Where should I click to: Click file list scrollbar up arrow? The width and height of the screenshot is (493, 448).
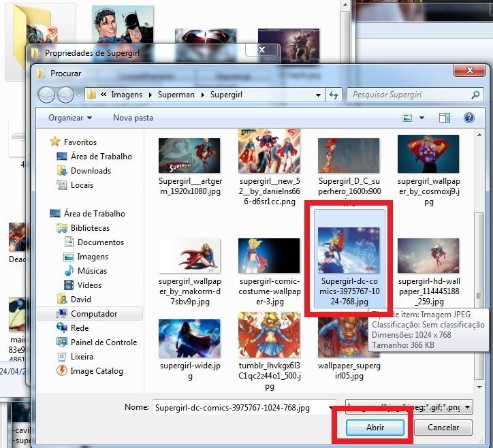(x=479, y=135)
